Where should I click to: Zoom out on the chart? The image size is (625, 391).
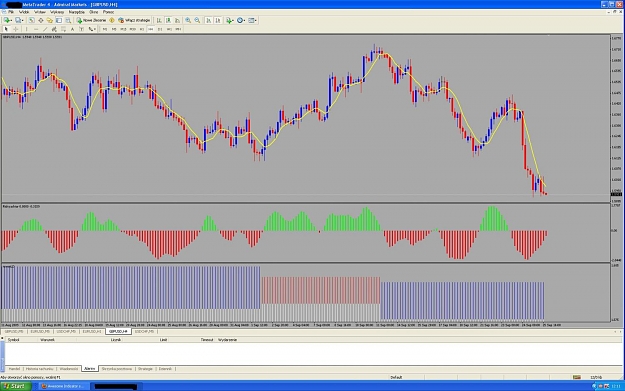point(197,20)
